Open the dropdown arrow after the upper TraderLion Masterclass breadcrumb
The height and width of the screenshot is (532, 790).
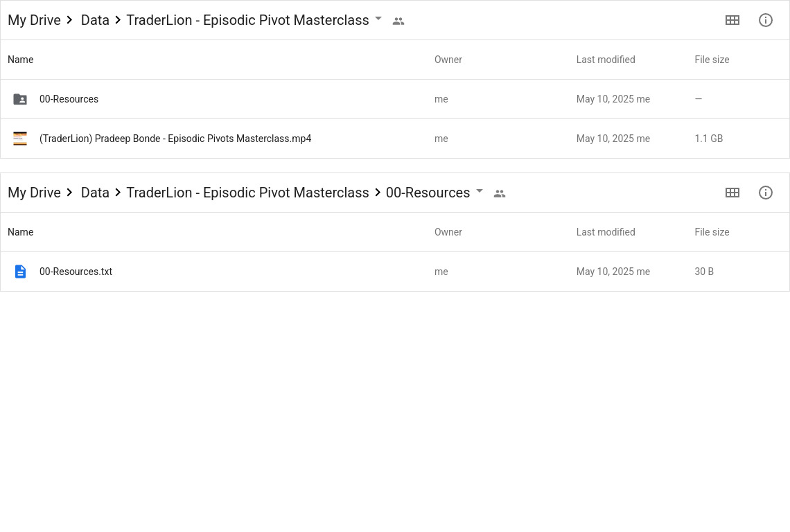378,19
